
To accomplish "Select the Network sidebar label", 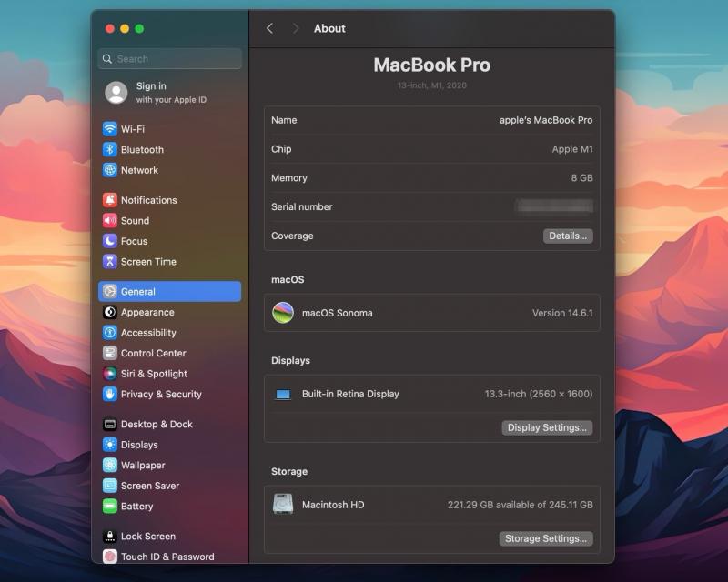I will tap(139, 170).
